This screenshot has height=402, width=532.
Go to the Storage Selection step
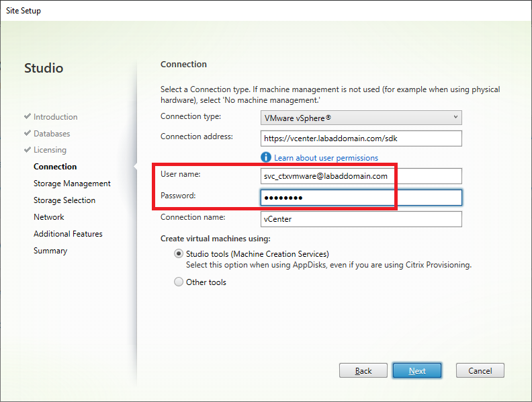tap(64, 200)
